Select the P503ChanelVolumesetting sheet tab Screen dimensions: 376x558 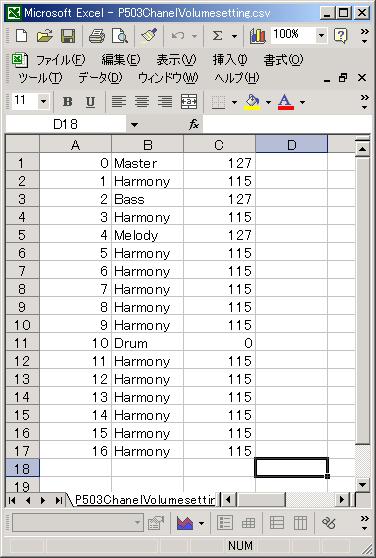(x=145, y=500)
